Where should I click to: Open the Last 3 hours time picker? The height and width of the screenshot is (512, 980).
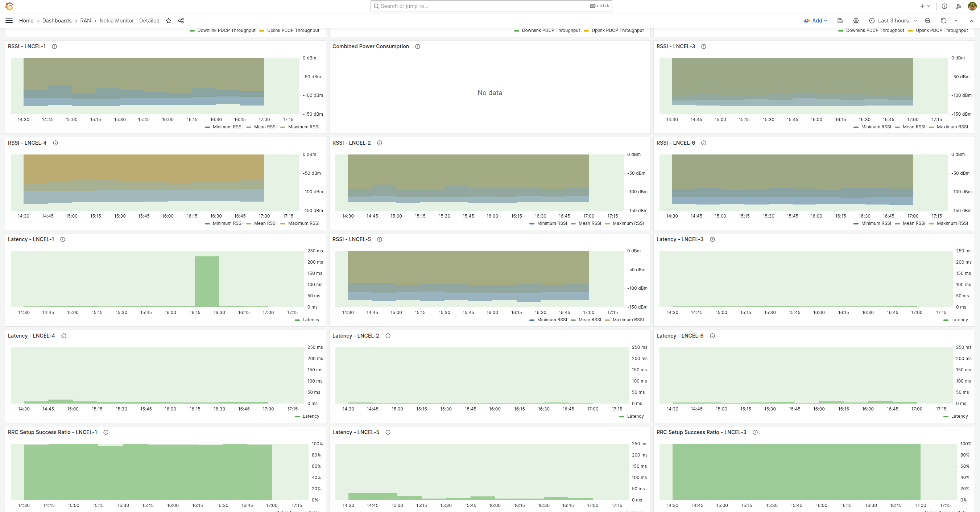(893, 21)
